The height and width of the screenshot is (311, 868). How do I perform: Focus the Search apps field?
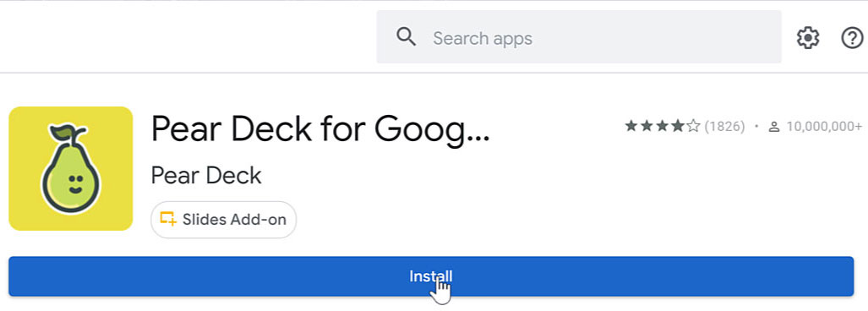coord(579,37)
